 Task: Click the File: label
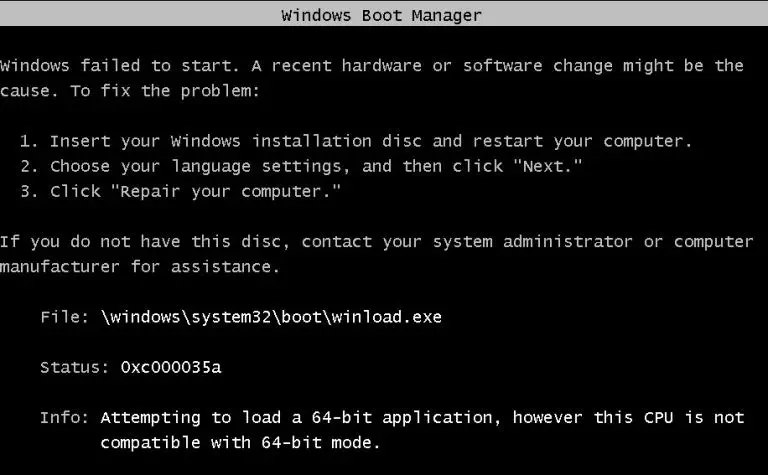tap(64, 317)
